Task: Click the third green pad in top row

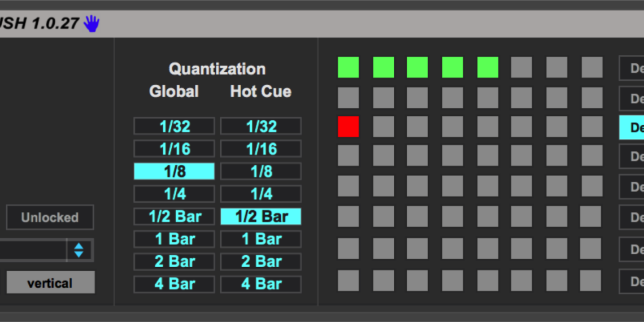Action: click(417, 67)
